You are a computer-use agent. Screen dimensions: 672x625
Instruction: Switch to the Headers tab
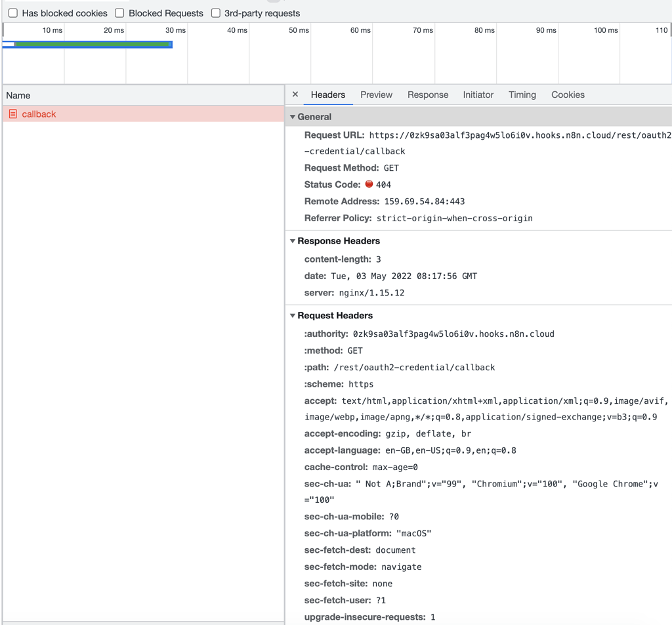click(328, 95)
